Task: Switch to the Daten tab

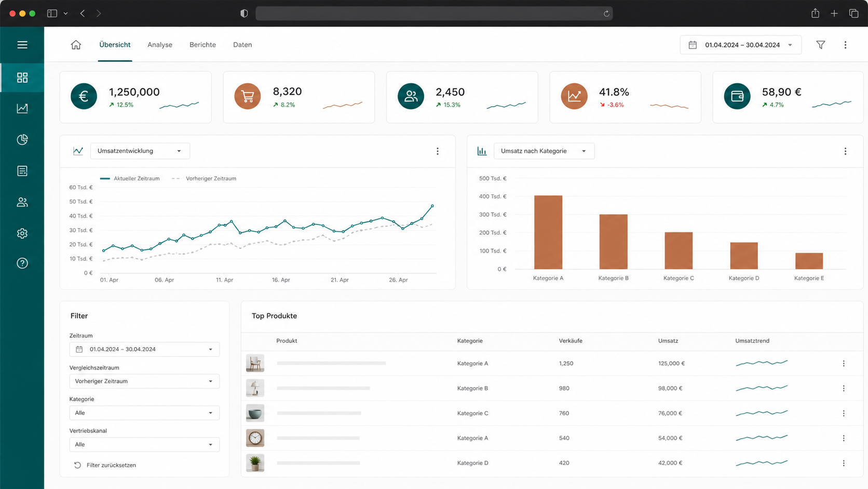Action: click(242, 45)
